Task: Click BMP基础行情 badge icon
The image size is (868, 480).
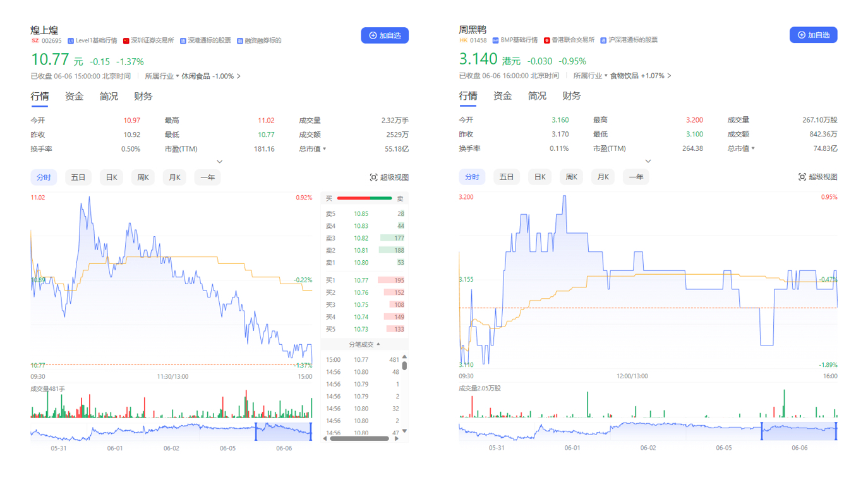Action: (x=496, y=40)
